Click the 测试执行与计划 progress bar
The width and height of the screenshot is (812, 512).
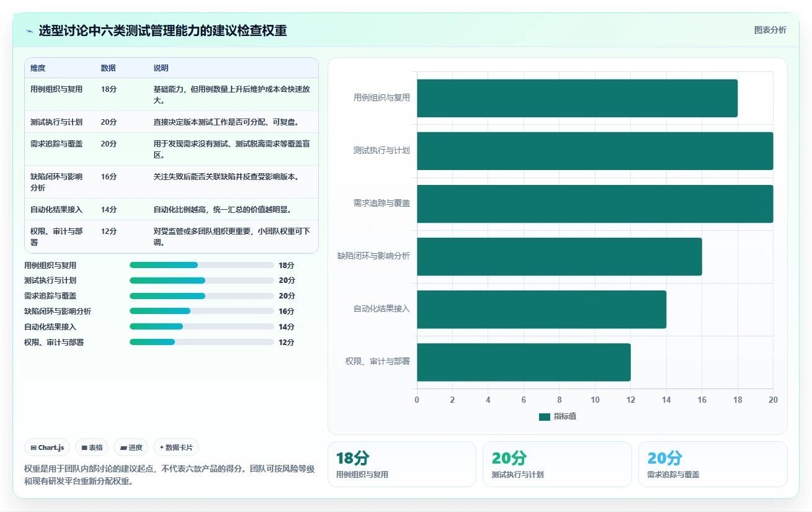click(x=202, y=281)
